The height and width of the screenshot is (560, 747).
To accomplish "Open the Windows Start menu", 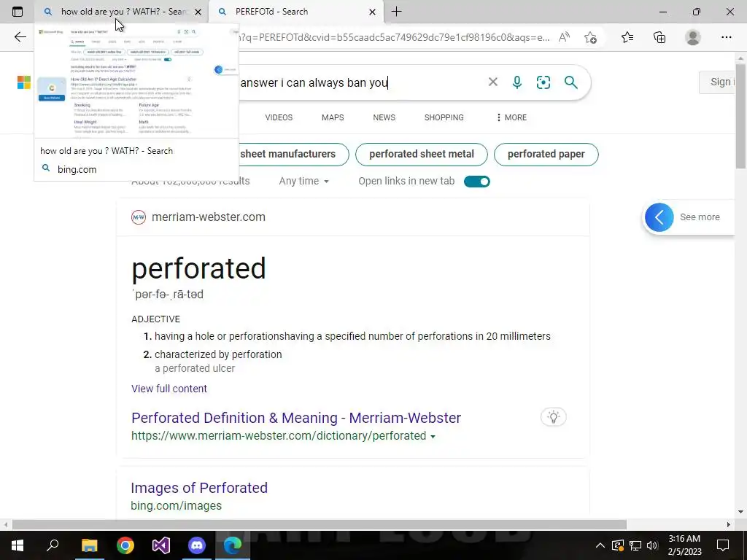I will tap(18, 545).
